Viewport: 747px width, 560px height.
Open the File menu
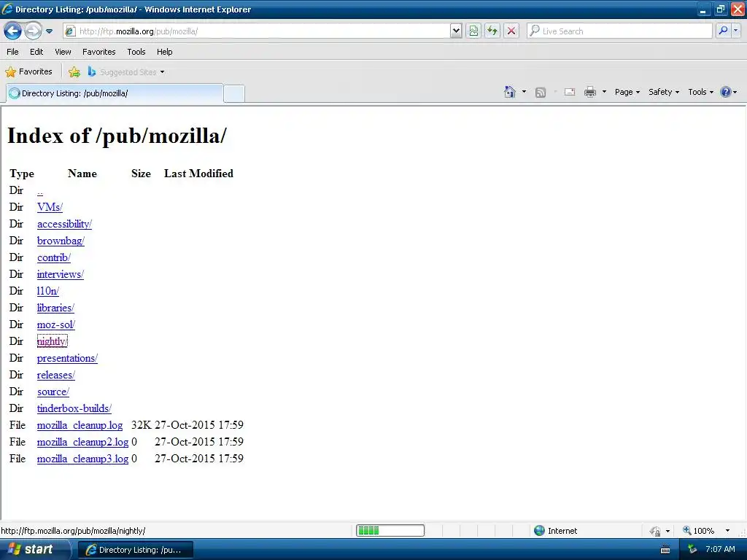coord(13,52)
